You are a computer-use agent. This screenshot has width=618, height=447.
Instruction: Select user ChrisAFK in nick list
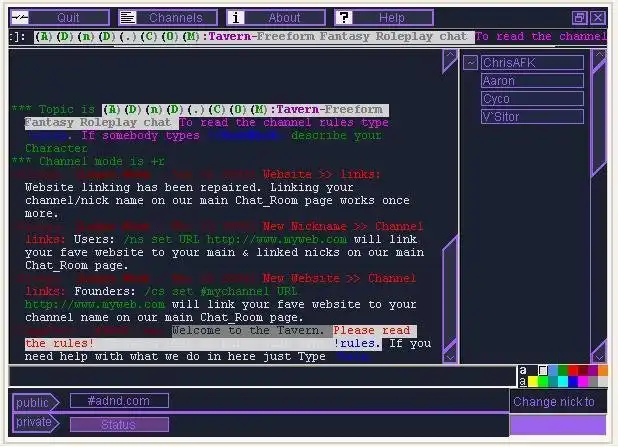click(532, 62)
